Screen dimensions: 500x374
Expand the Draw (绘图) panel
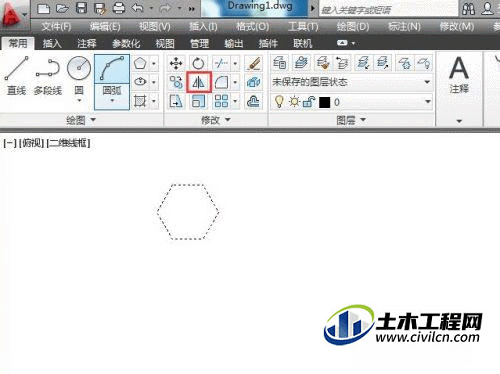[81, 120]
